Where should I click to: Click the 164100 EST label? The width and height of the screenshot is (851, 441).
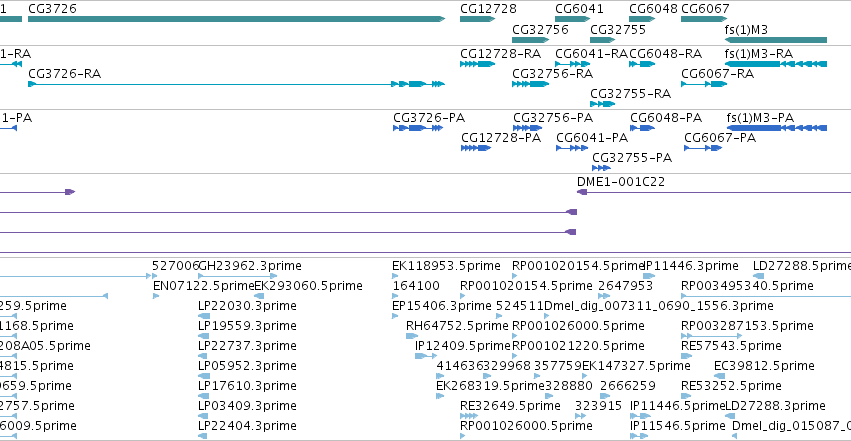416,286
